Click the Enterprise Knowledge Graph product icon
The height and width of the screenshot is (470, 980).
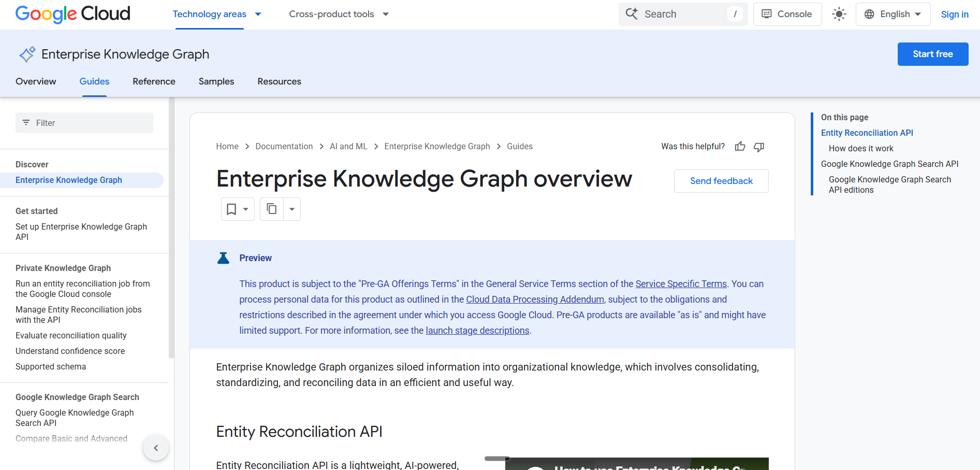tap(27, 54)
